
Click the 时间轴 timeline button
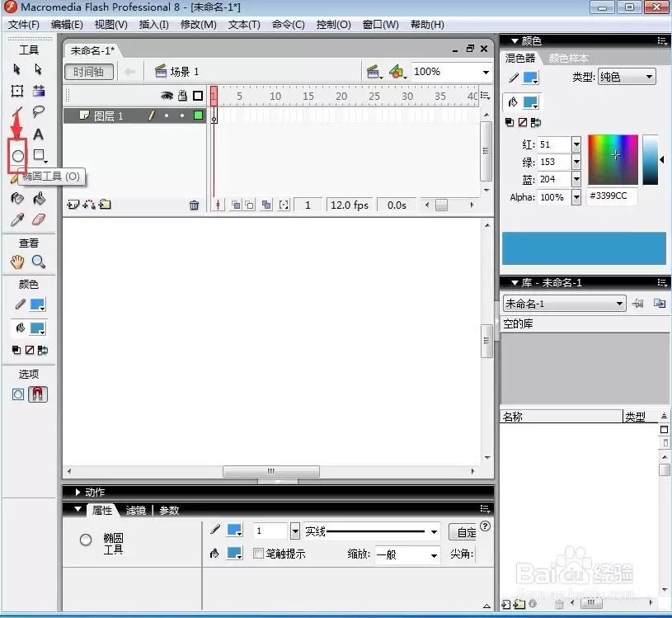pyautogui.click(x=89, y=72)
